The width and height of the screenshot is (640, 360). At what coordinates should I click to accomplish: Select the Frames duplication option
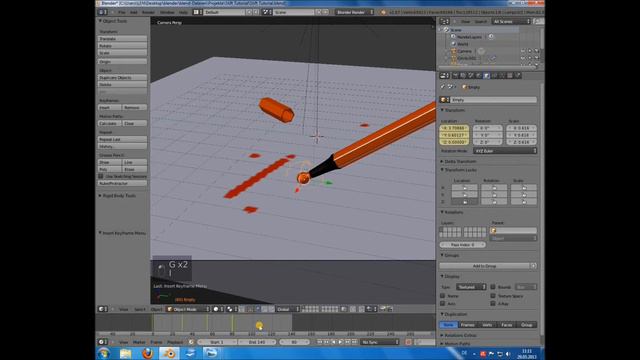point(467,324)
